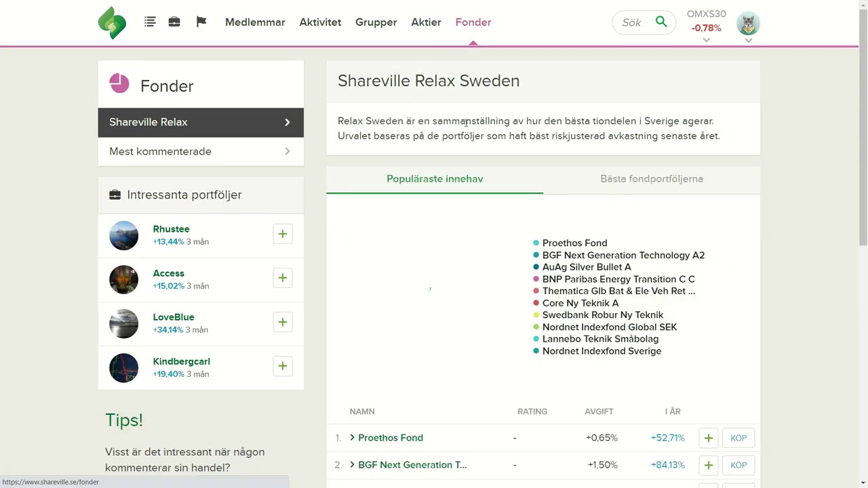Open the Fonder menu item
The height and width of the screenshot is (488, 868).
[x=473, y=22]
